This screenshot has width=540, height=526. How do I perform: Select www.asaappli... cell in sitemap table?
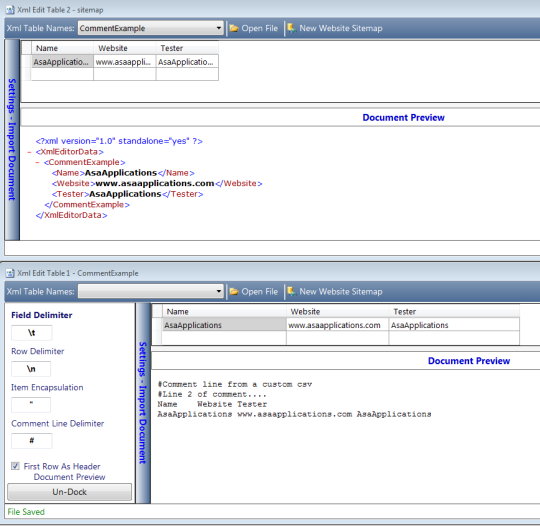(125, 62)
